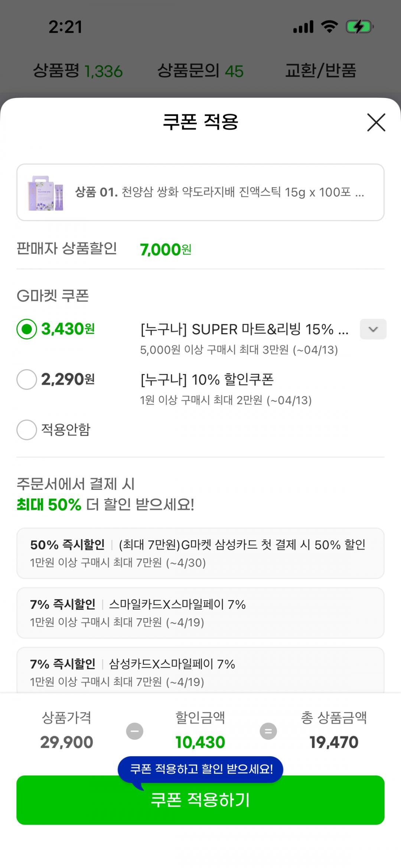Go to the 교환/반품 tab
Image resolution: width=401 pixels, height=868 pixels.
[x=320, y=71]
